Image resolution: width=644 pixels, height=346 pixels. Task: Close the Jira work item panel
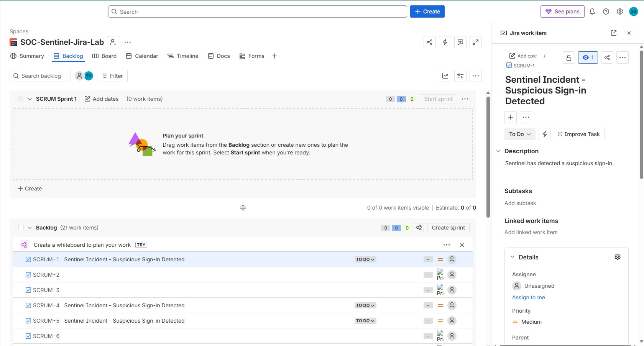coord(629,33)
